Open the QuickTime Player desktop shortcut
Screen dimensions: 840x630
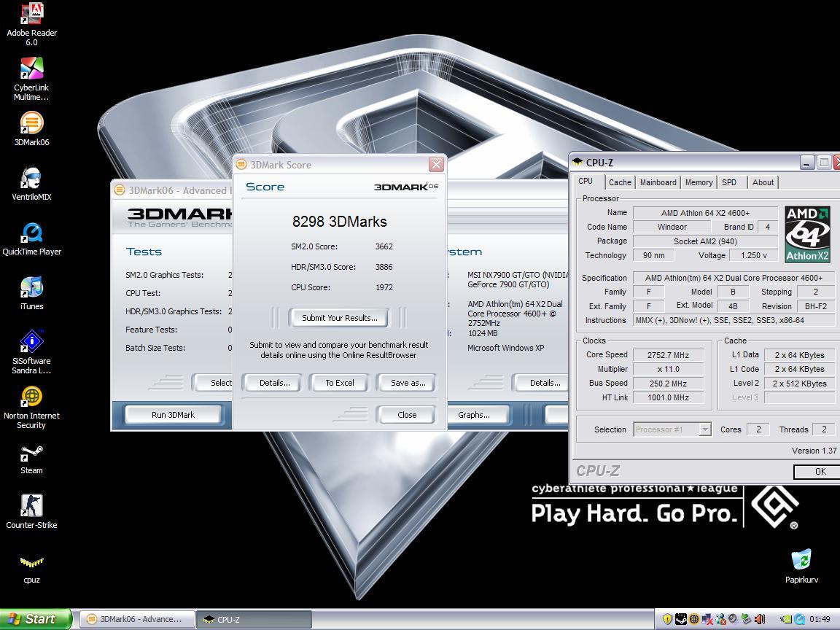(31, 233)
